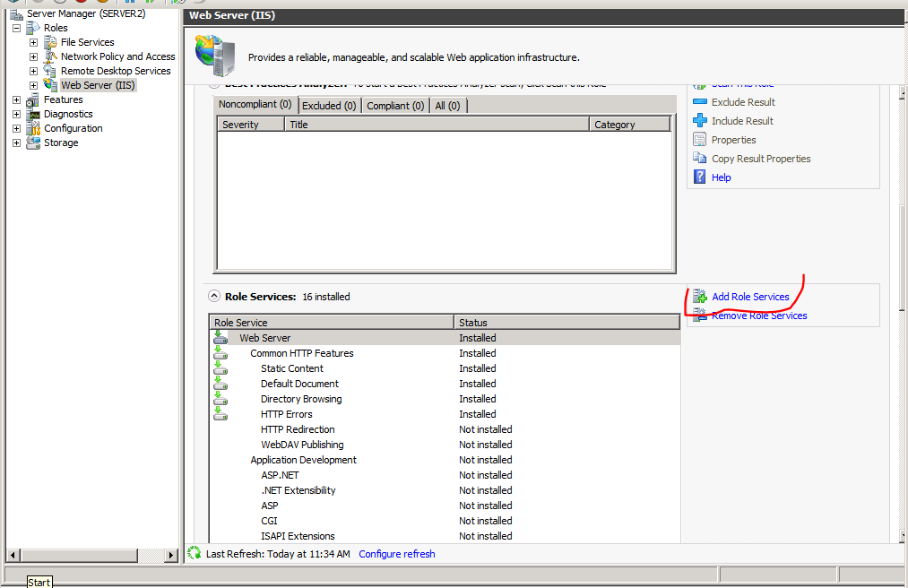The image size is (908, 588).
Task: Expand the Diagnostics tree node
Action: 16,114
